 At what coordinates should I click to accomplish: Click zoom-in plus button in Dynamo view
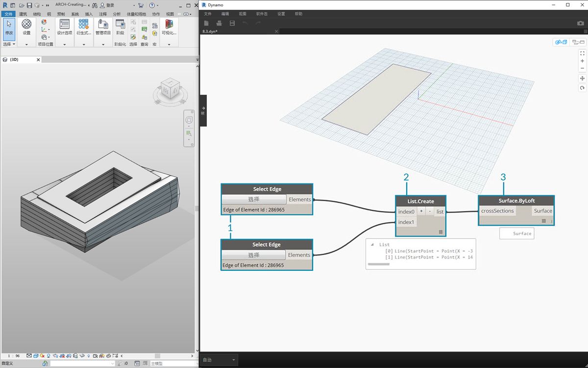click(x=582, y=61)
